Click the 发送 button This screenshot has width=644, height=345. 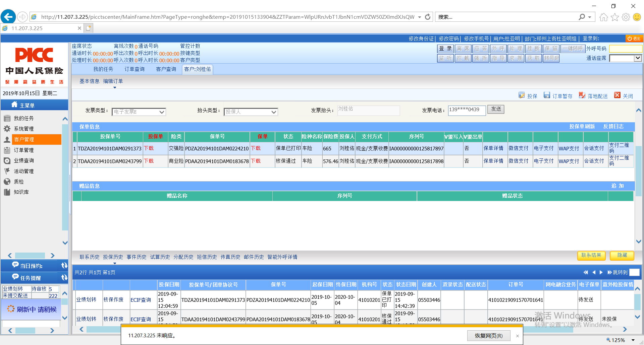coord(496,109)
